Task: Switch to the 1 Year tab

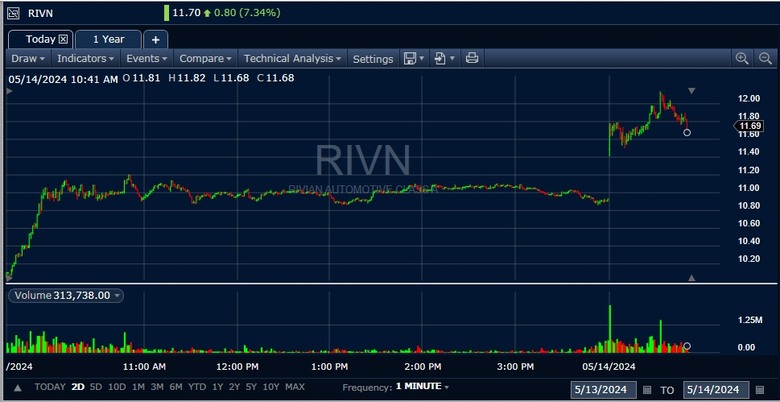Action: (108, 39)
